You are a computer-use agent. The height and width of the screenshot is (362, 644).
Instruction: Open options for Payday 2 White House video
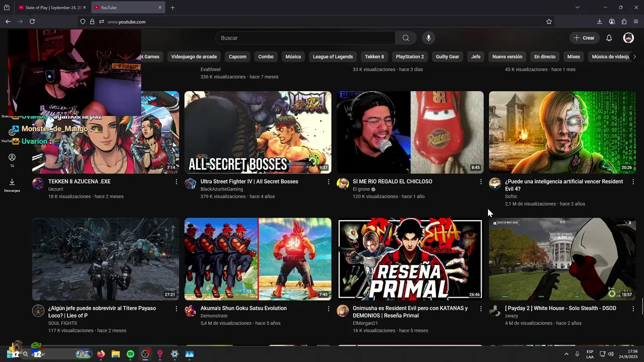(633, 308)
